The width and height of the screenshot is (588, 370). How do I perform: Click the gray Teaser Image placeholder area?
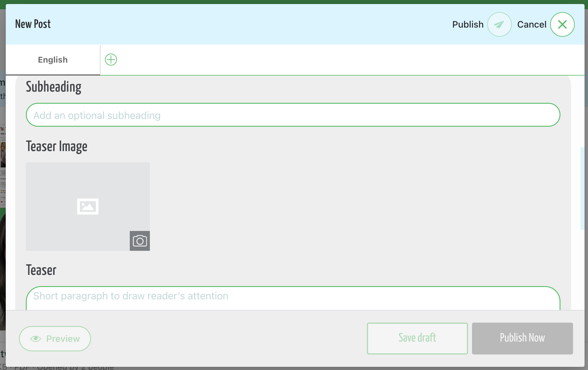(x=88, y=206)
